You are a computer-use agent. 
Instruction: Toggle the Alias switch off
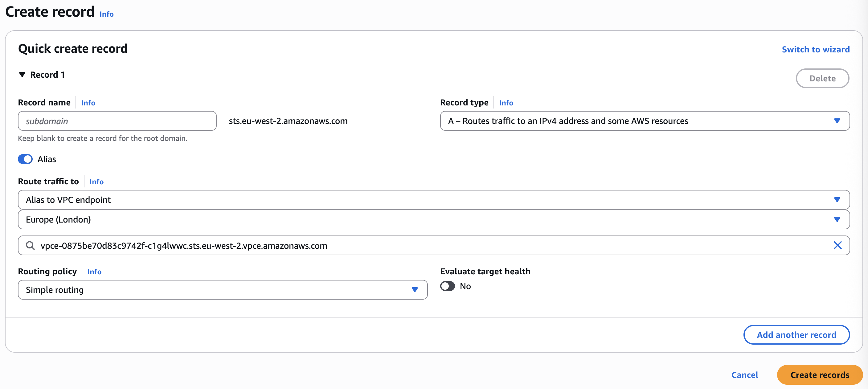click(25, 159)
